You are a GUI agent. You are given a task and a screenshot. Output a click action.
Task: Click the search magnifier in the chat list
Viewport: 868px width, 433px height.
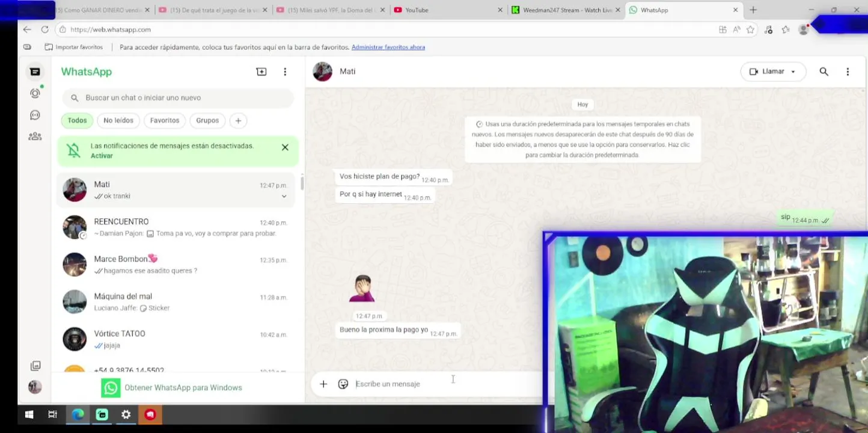click(75, 98)
